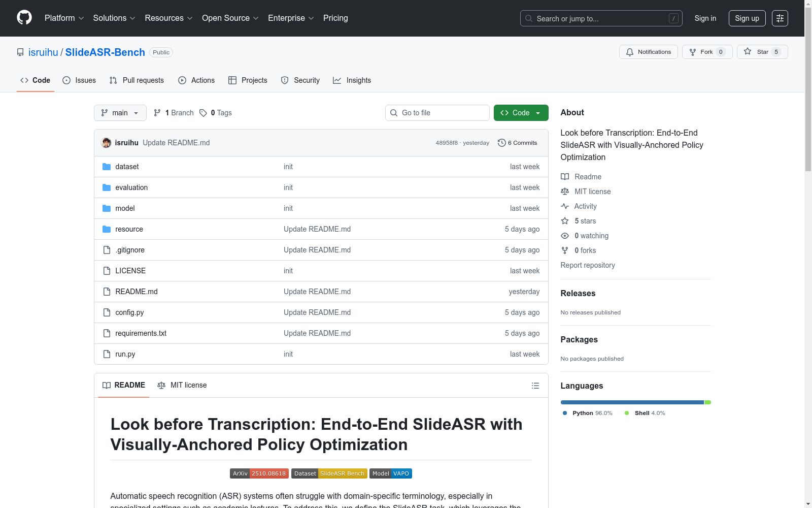Open the green Code dropdown button
Screen dimensions: 812x508
point(521,113)
